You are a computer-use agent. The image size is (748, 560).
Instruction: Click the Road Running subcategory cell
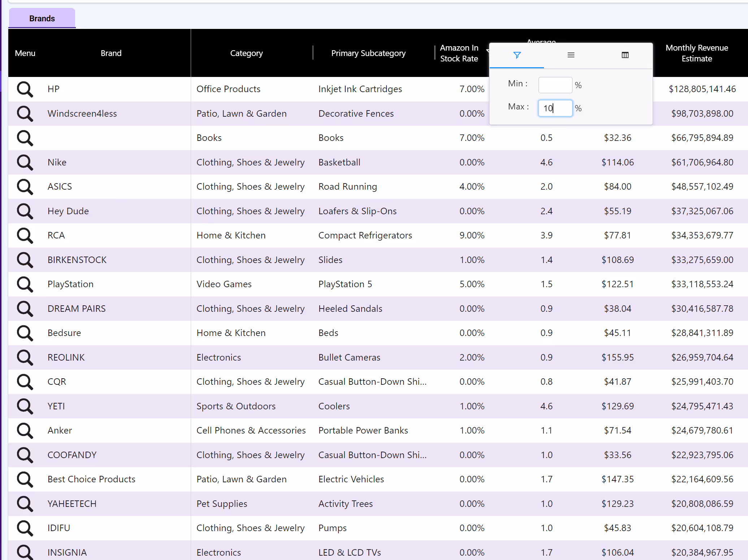pyautogui.click(x=347, y=187)
